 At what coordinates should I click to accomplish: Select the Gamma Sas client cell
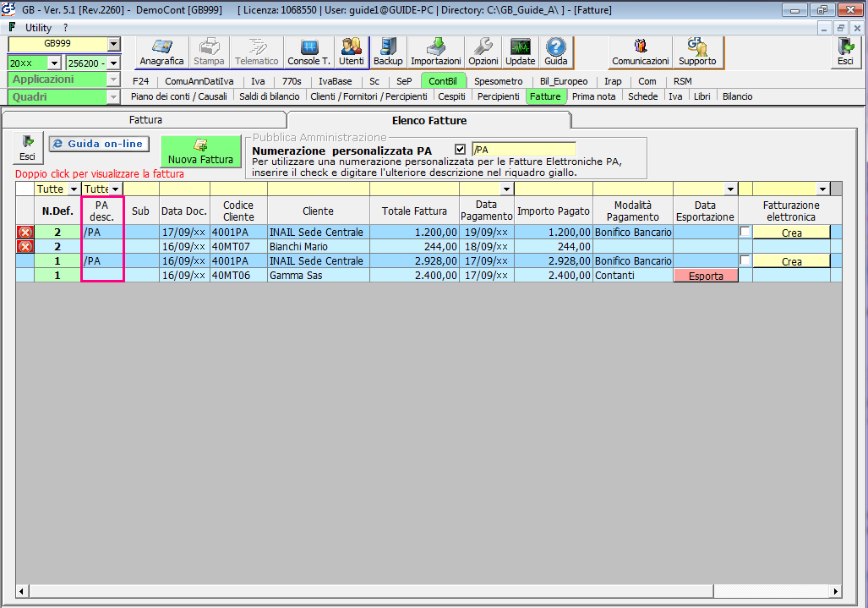[319, 275]
